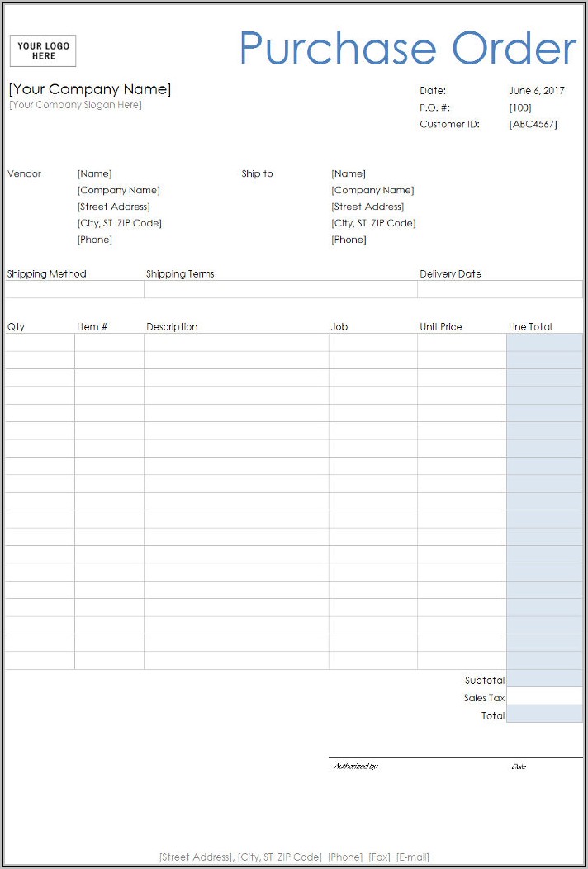
Task: Select the Ship to [Street Address] placeholder
Action: pos(367,207)
